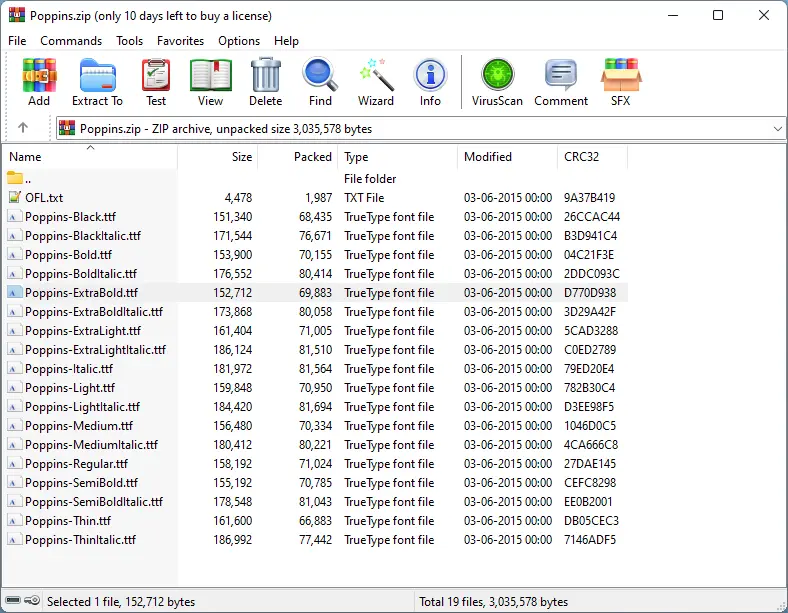Go up one folder level arrow
This screenshot has width=788, height=613.
click(x=23, y=128)
